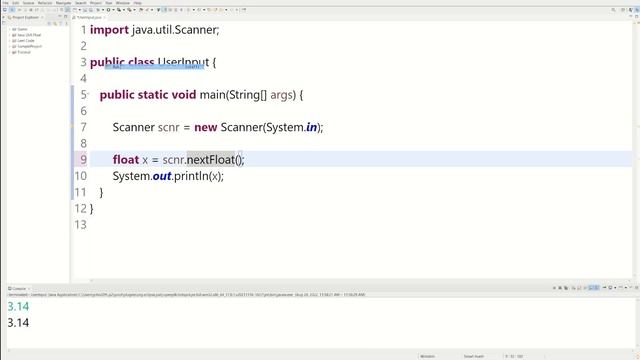Open the Refactor menu

coord(45,3)
